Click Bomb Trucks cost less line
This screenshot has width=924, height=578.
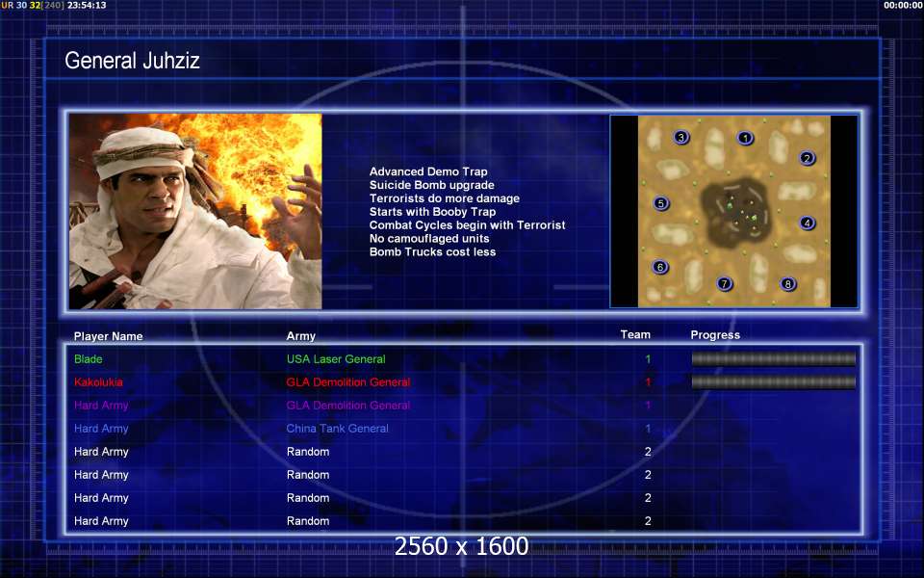pos(432,251)
